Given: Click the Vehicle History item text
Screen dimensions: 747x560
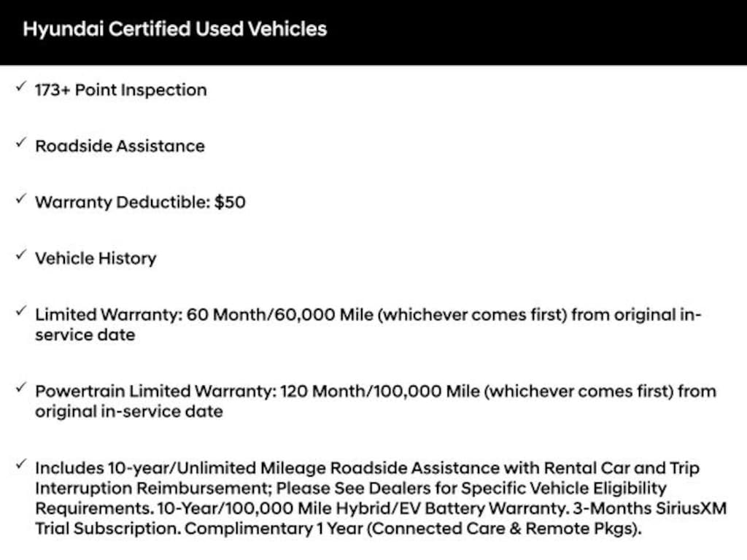Looking at the screenshot, I should [x=96, y=258].
